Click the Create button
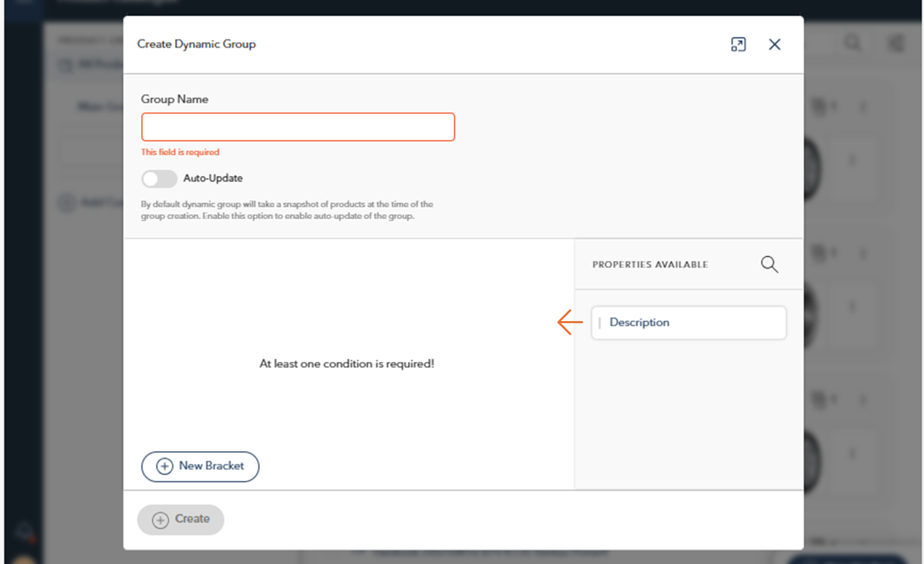The image size is (924, 564). (x=180, y=519)
